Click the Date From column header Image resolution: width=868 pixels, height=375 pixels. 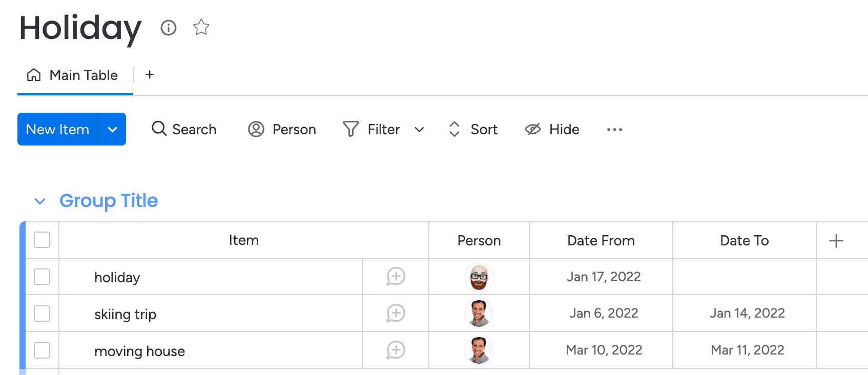click(601, 241)
